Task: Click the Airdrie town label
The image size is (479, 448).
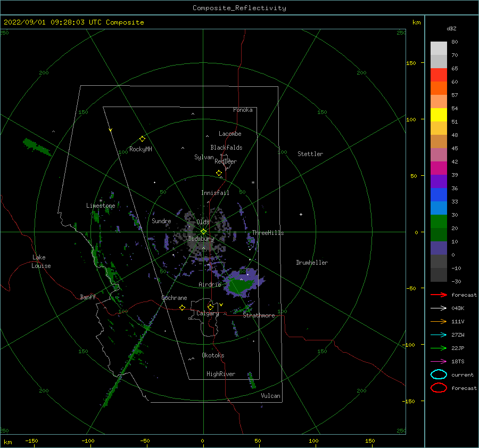Action: 210,284
